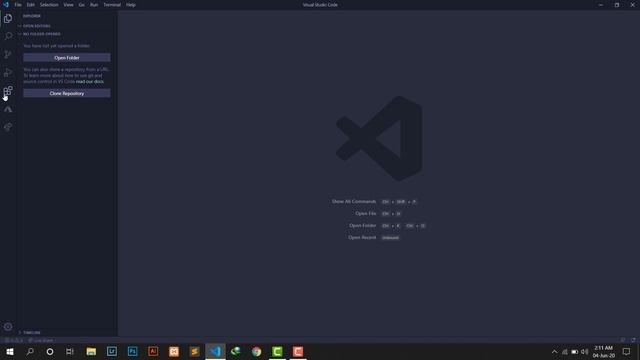This screenshot has height=360, width=640.
Task: Launch Sublime Text from the taskbar
Action: click(195, 351)
